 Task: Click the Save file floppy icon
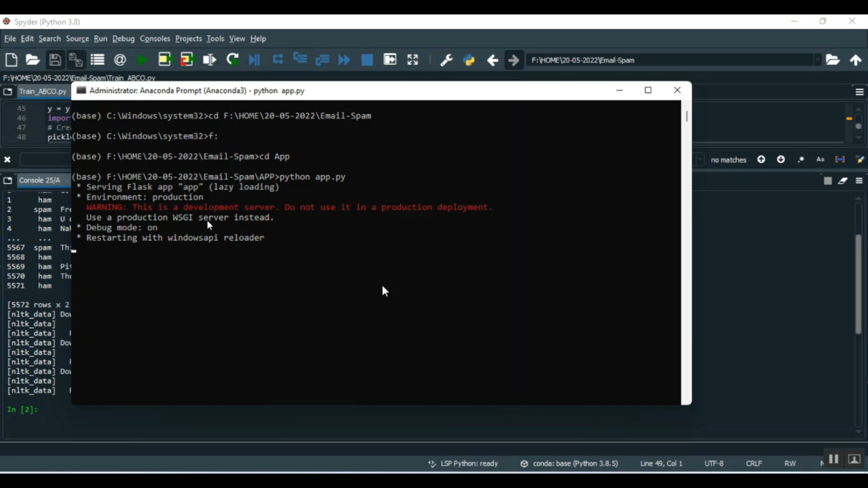pyautogui.click(x=55, y=60)
